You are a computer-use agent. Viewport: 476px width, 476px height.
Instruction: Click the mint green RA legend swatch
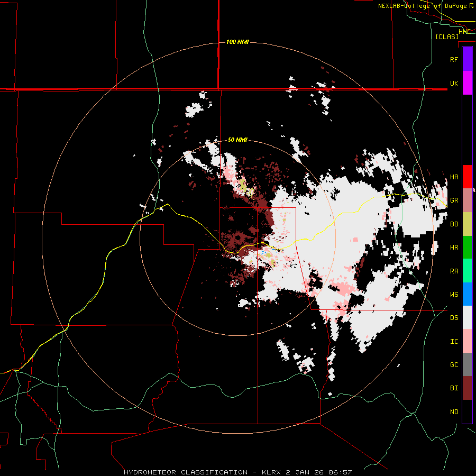[467, 271]
